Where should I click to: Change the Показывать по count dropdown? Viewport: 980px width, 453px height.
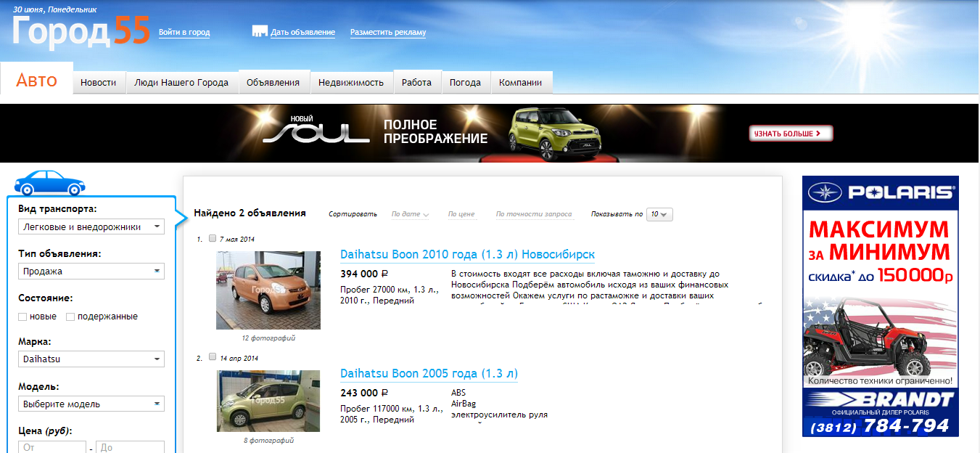[660, 214]
